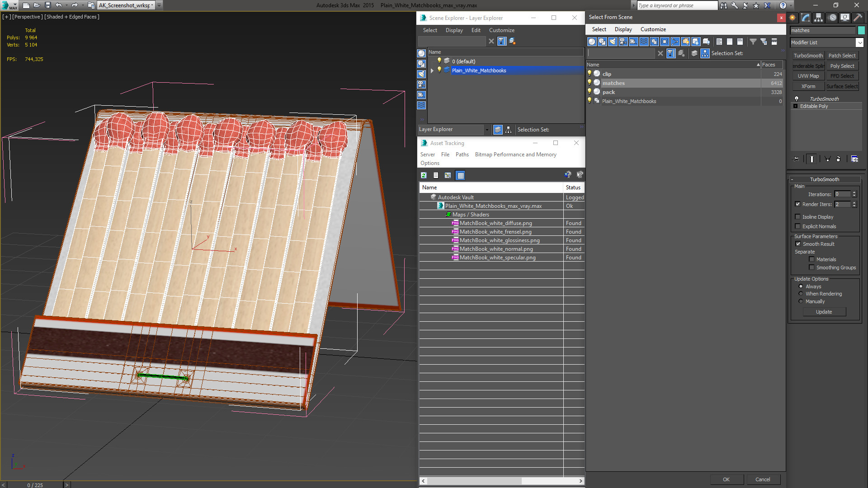Expand the Plain_White_Matchbooks layer
Image resolution: width=868 pixels, height=488 pixels.
tap(432, 70)
